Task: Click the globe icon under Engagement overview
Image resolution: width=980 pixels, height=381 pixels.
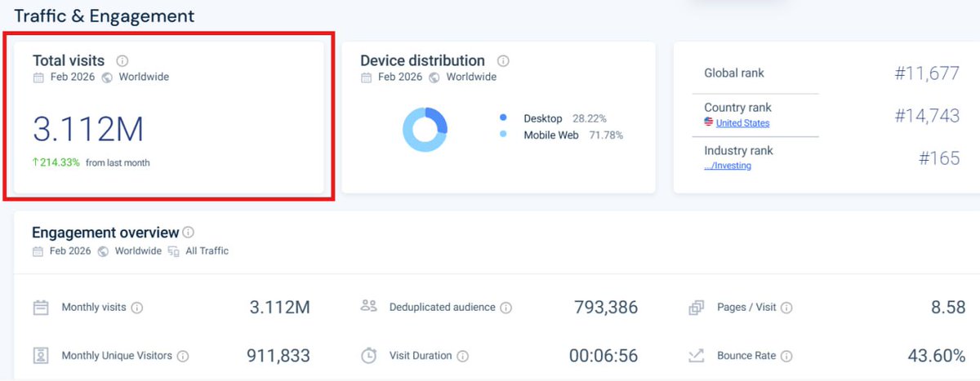Action: point(103,251)
